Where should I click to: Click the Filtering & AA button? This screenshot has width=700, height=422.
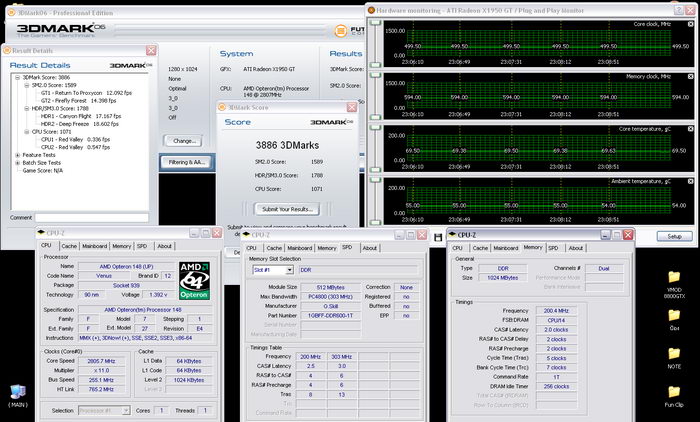[187, 161]
